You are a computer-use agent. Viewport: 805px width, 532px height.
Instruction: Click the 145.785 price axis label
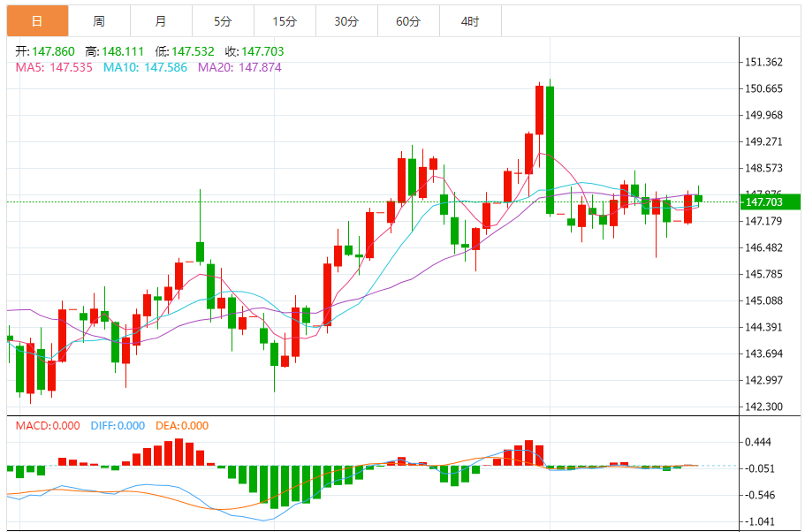(x=764, y=274)
